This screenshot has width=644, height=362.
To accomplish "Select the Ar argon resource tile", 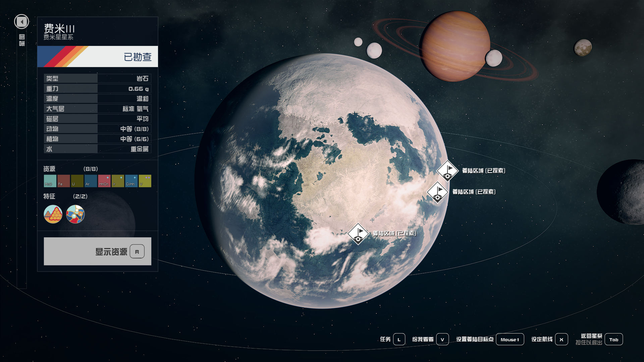I will 91,181.
